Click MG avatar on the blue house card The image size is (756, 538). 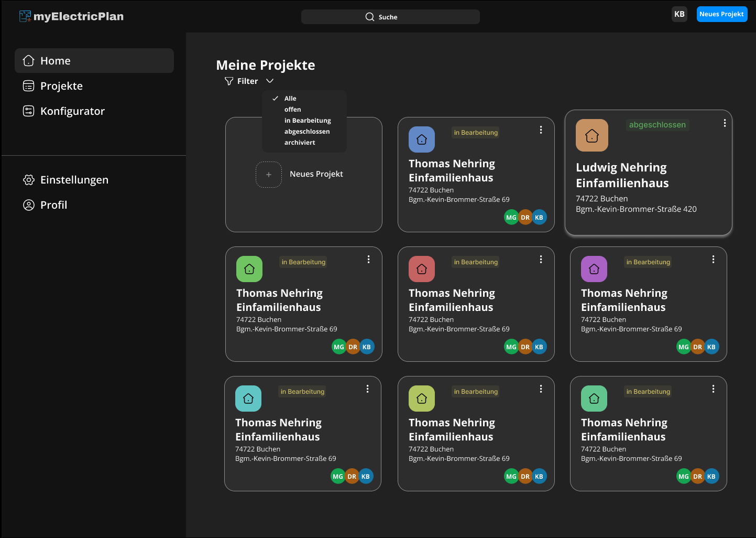pos(511,217)
